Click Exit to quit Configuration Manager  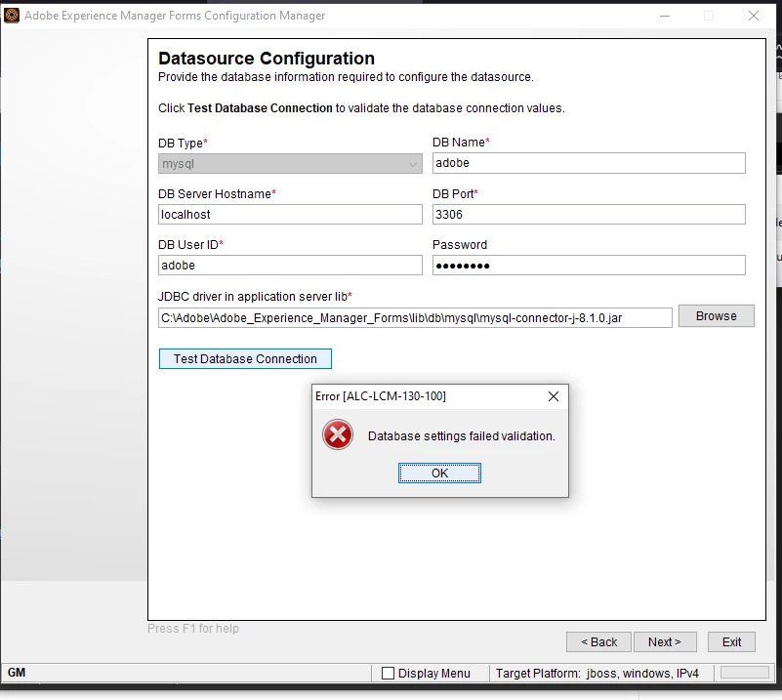pos(731,641)
